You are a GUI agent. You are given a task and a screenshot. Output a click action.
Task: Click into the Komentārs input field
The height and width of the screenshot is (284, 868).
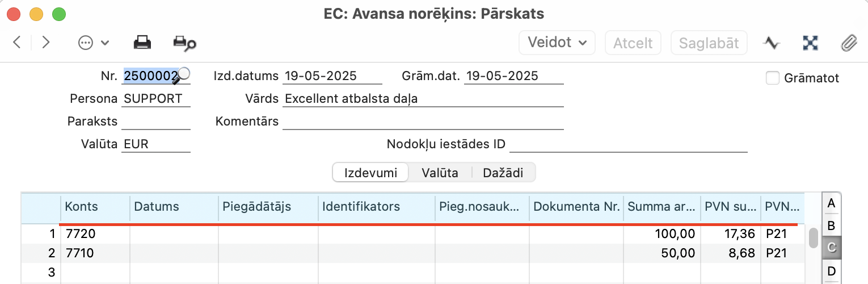coord(423,122)
